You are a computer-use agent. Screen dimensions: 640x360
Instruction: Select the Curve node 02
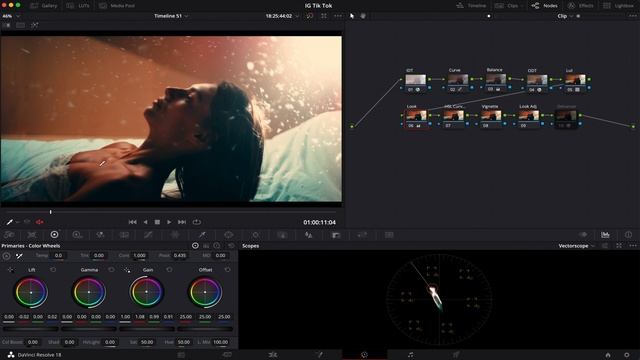458,82
